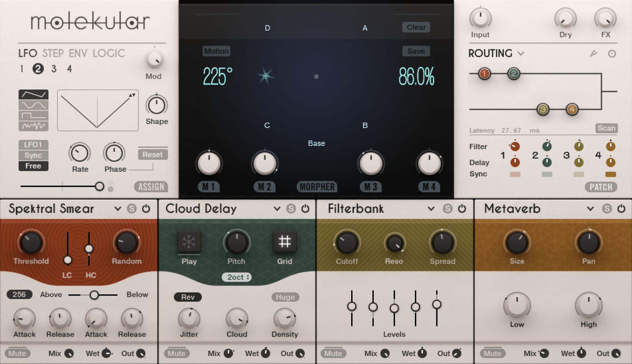Viewport: 632px width, 364px height.
Task: Open the Metaverb effect selector chevron
Action: 590,208
